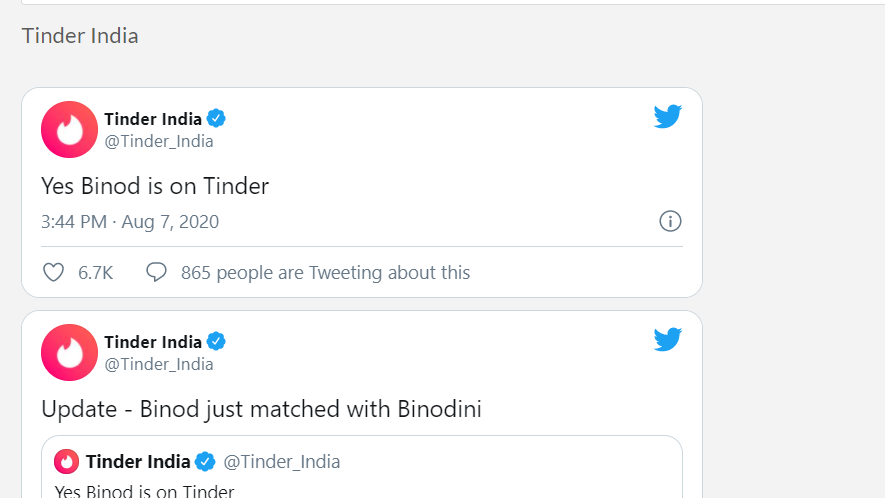Open Tinder India profile name in first tweet

click(153, 119)
